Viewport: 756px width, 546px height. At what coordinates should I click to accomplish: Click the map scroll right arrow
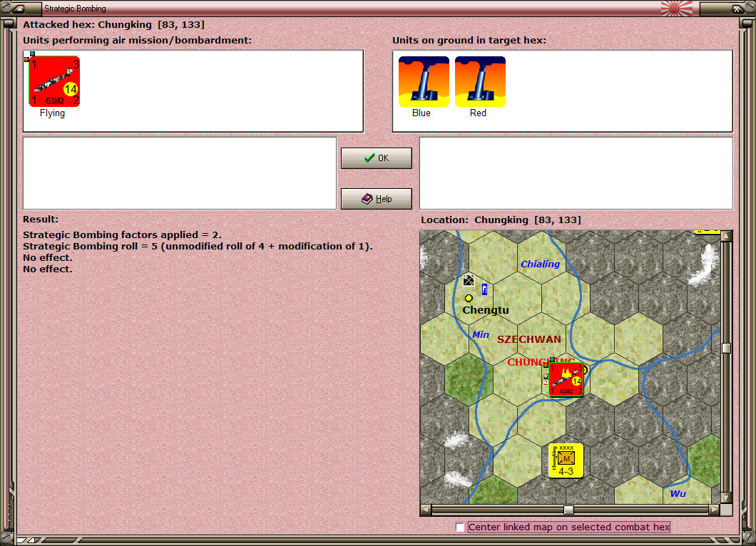pos(715,510)
